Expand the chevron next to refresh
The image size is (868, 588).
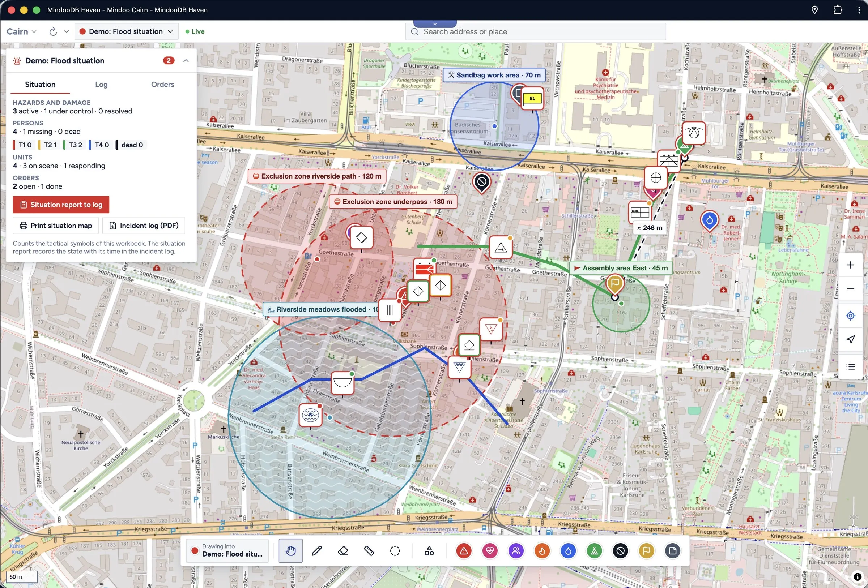tap(67, 32)
